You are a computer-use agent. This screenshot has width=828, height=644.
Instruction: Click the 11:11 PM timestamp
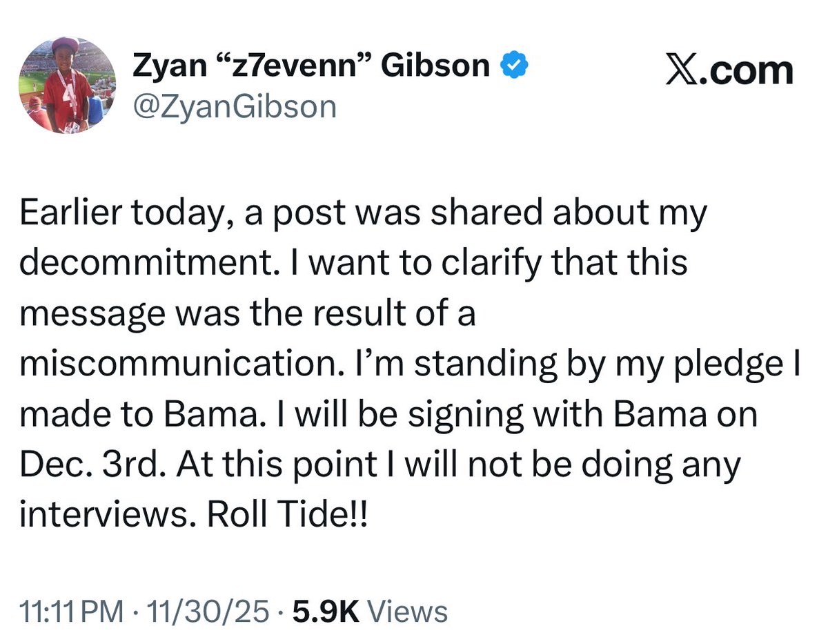pos(72,612)
